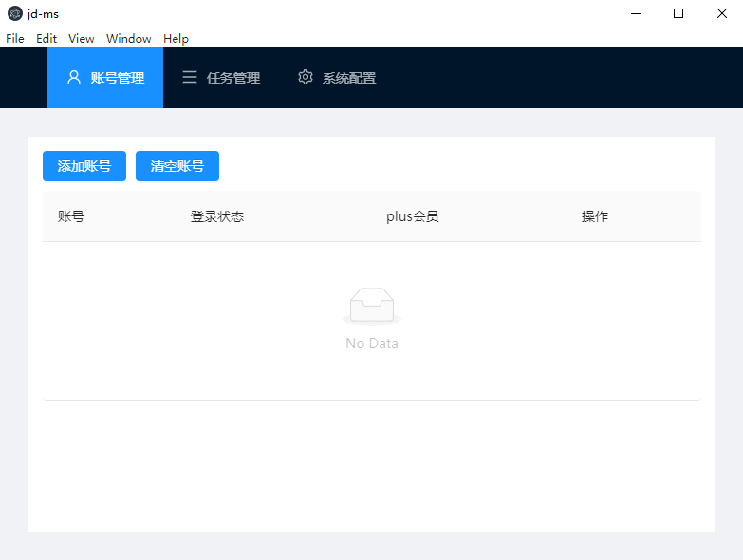Screen dimensions: 743x560
Task: Click the jd-ms app icon in title bar
Action: (14, 13)
